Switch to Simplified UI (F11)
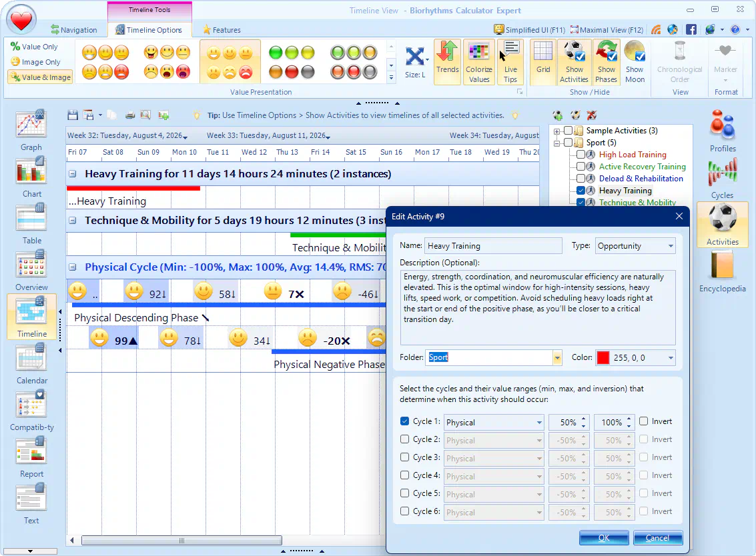 tap(529, 30)
